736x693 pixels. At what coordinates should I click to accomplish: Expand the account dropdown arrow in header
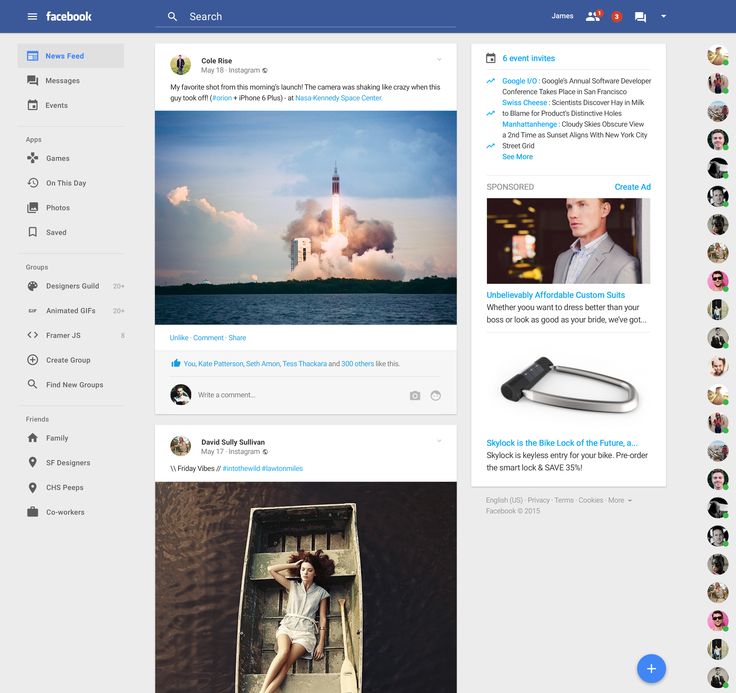click(x=663, y=16)
